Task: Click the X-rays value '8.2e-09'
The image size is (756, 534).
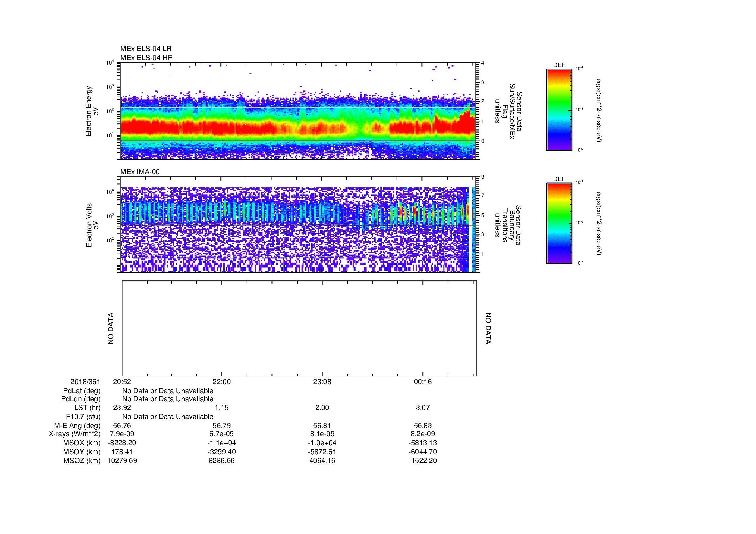Action: 423,434
